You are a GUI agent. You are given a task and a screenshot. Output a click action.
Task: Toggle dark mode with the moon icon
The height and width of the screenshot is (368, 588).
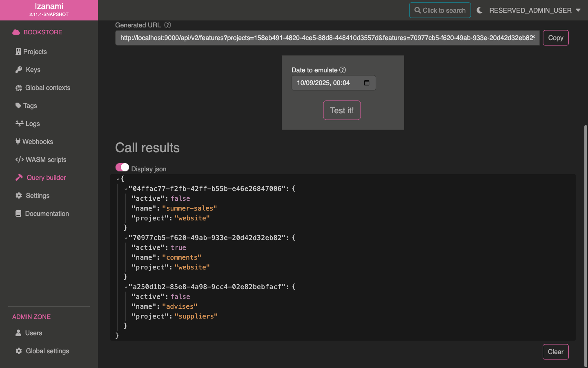click(480, 10)
